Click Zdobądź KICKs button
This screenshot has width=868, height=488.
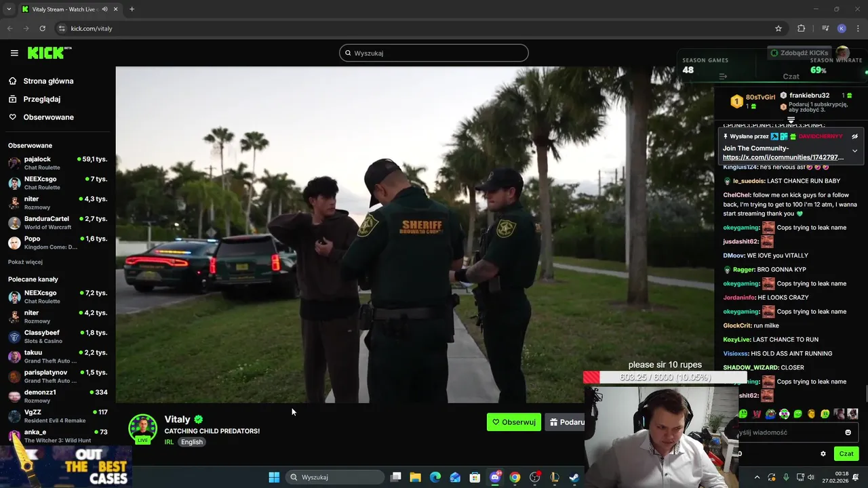pos(799,53)
